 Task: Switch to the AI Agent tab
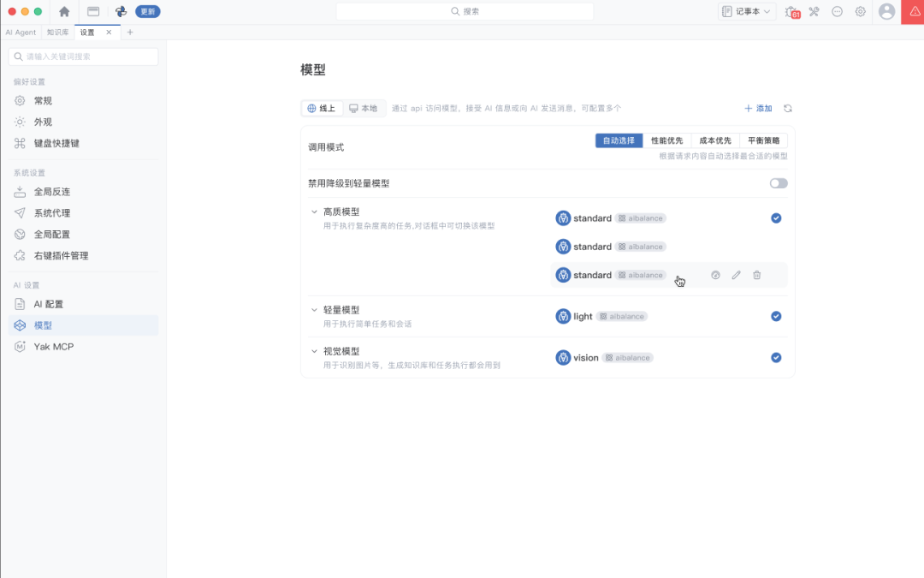[x=21, y=33]
